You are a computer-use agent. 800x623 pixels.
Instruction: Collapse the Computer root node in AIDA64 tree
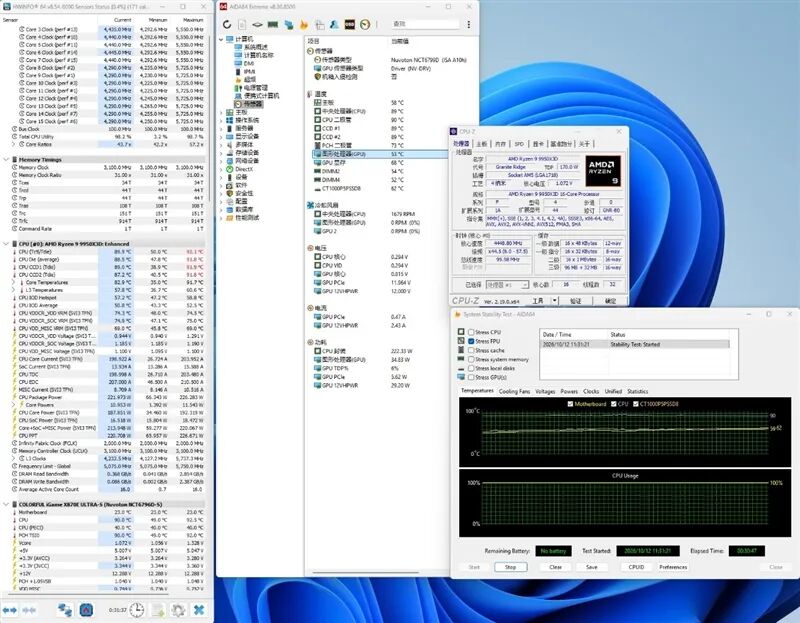coord(221,39)
